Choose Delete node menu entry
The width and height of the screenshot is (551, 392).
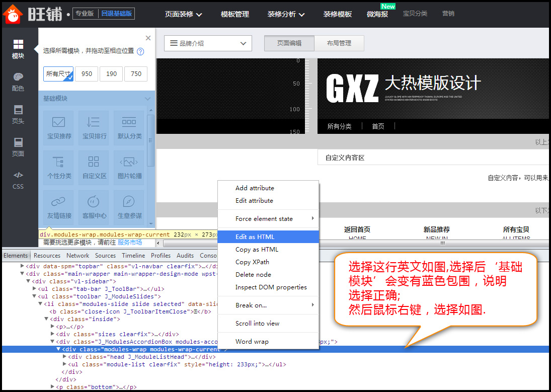tap(268, 275)
